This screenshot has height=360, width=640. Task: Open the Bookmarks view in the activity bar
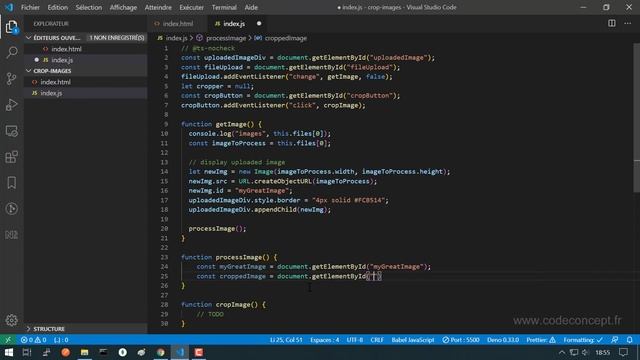tap(11, 183)
